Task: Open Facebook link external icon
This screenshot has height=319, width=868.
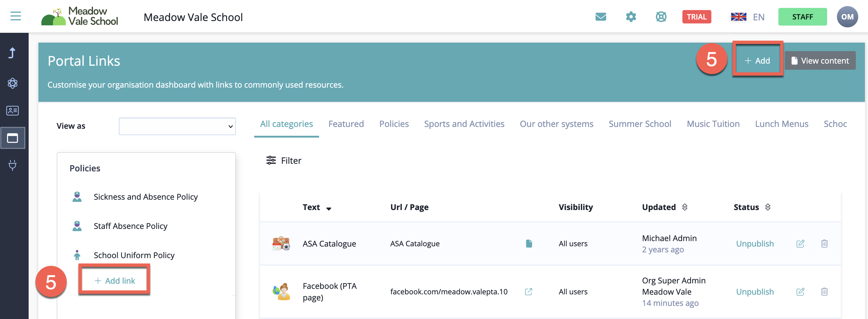Action: 528,292
